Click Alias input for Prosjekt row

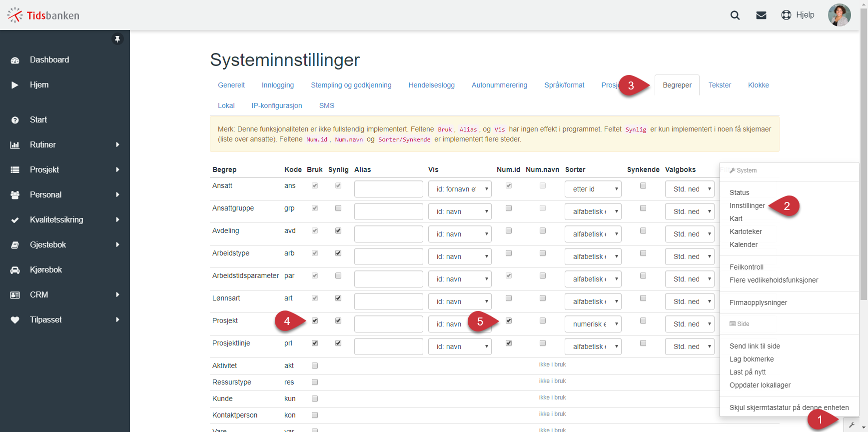(x=389, y=324)
